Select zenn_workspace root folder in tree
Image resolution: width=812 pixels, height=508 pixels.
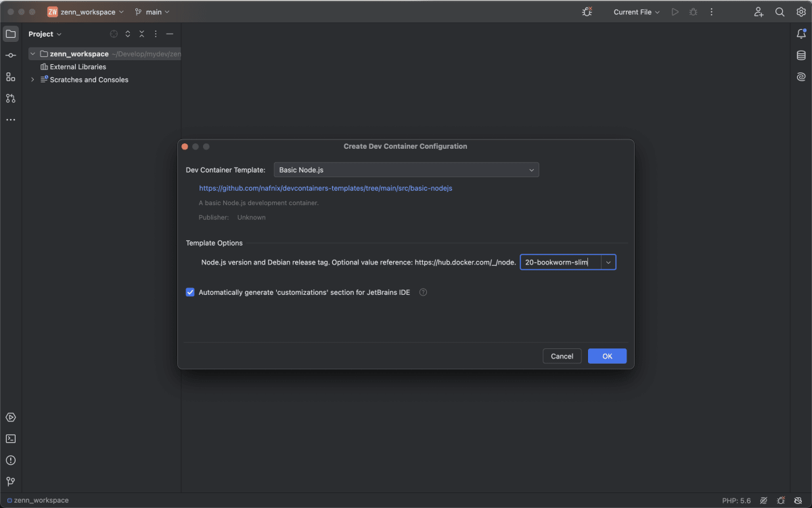pos(105,53)
